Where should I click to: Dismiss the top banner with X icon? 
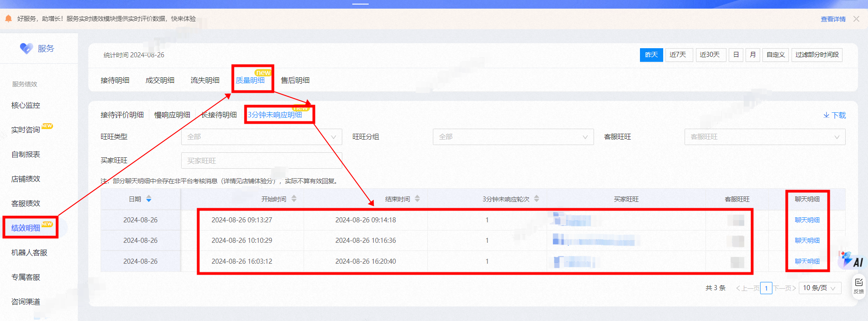[x=856, y=19]
